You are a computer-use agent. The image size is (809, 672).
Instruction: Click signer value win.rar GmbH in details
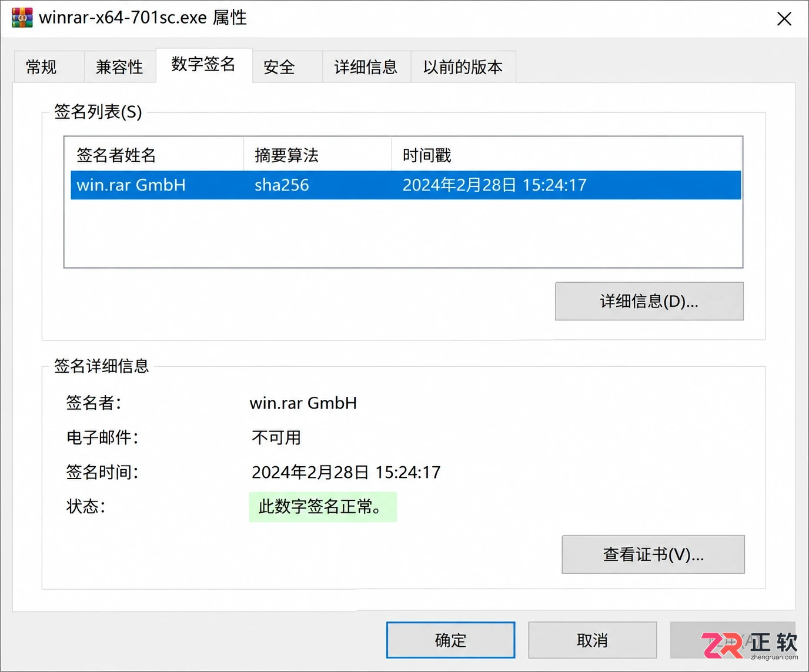point(303,403)
